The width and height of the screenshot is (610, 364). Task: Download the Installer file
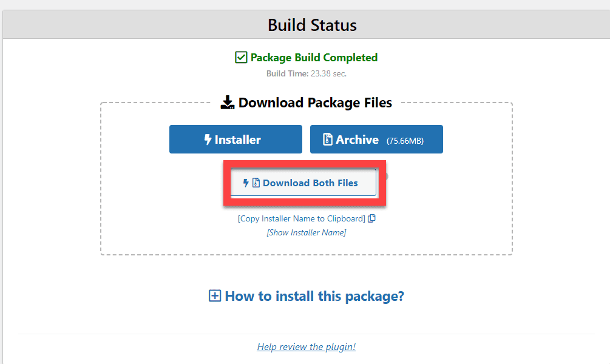[236, 139]
